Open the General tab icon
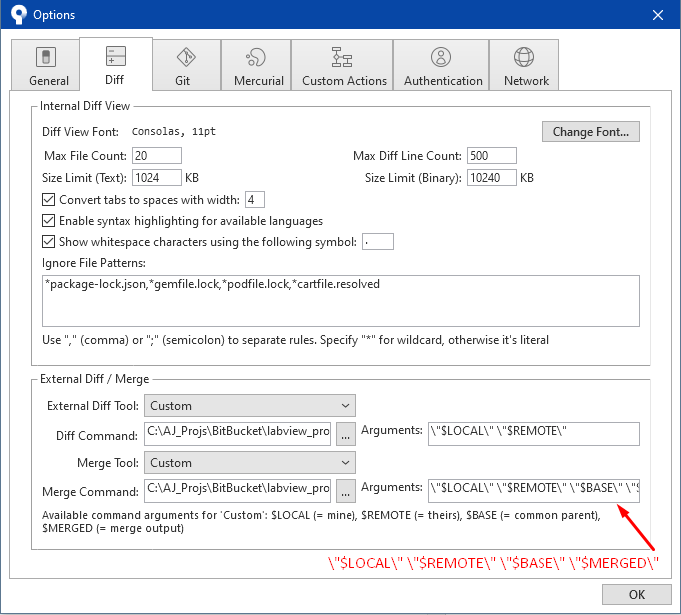The image size is (681, 615). pyautogui.click(x=46, y=57)
